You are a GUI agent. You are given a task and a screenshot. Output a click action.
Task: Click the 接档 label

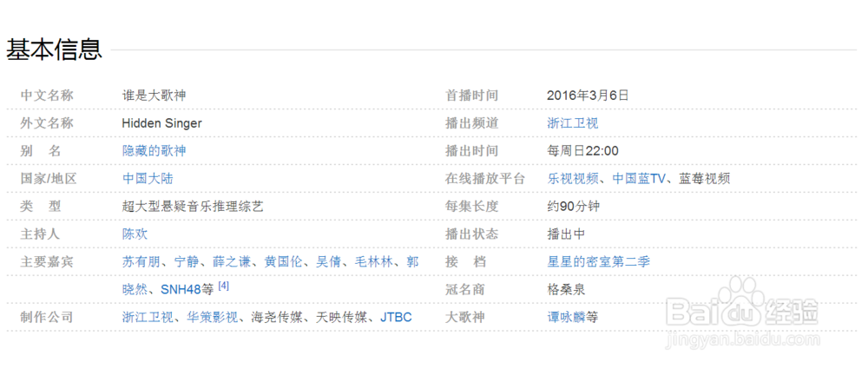tap(465, 261)
